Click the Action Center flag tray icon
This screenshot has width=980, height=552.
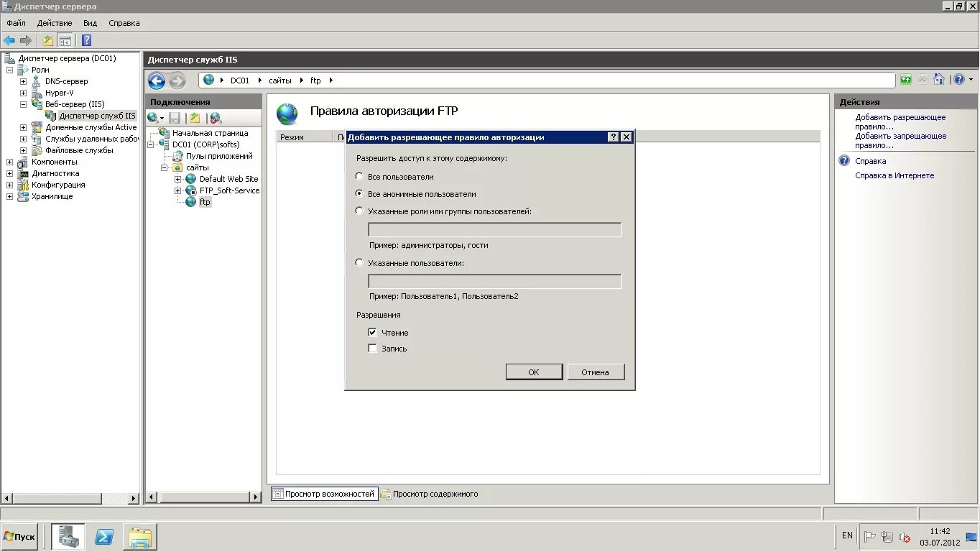(x=869, y=536)
